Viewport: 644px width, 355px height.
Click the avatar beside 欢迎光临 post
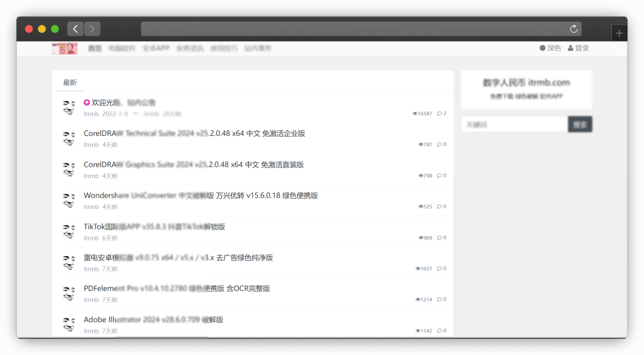(69, 107)
